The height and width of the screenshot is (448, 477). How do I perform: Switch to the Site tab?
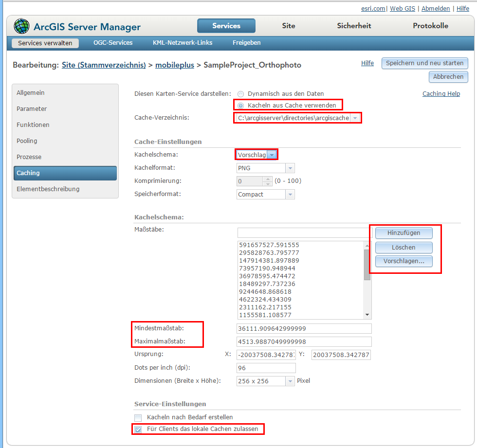pyautogui.click(x=288, y=26)
